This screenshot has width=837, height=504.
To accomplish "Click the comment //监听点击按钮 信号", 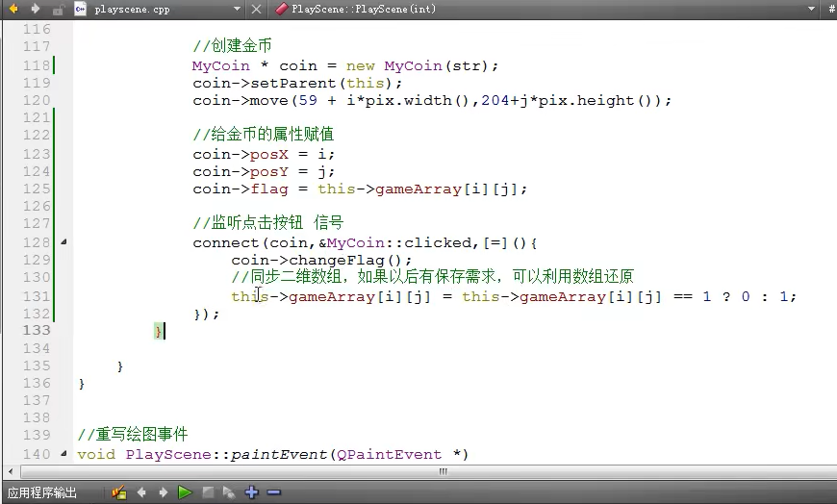I will 268,222.
